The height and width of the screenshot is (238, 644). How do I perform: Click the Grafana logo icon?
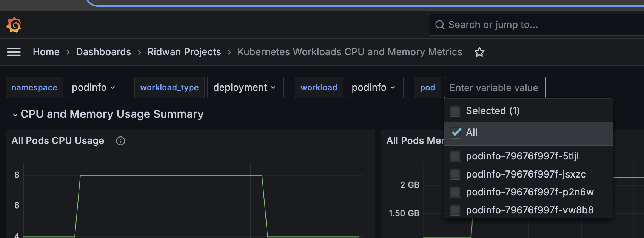[14, 25]
